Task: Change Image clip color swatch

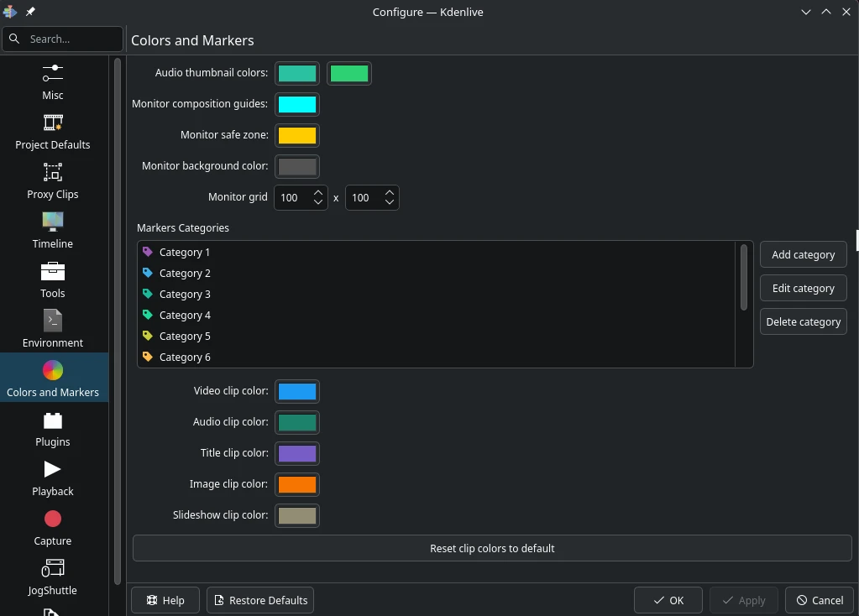Action: [x=297, y=484]
